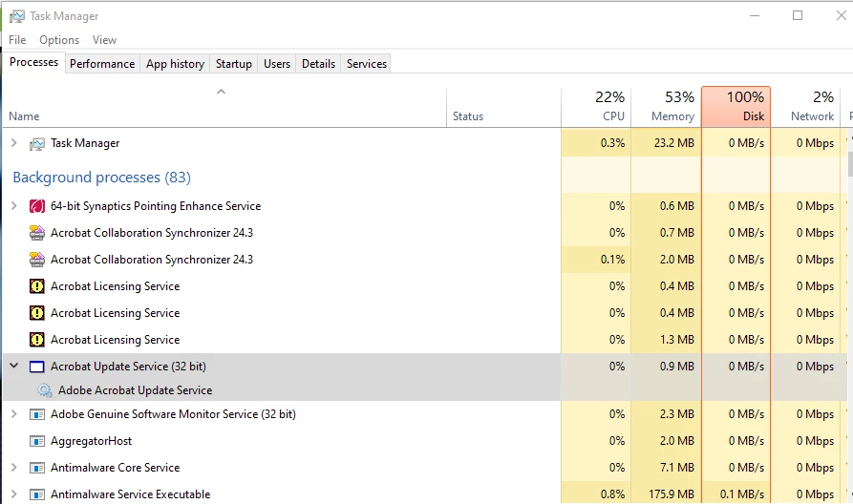Expand the Antimalware Core Service row
Image resolution: width=853 pixels, height=504 pixels.
[x=14, y=467]
